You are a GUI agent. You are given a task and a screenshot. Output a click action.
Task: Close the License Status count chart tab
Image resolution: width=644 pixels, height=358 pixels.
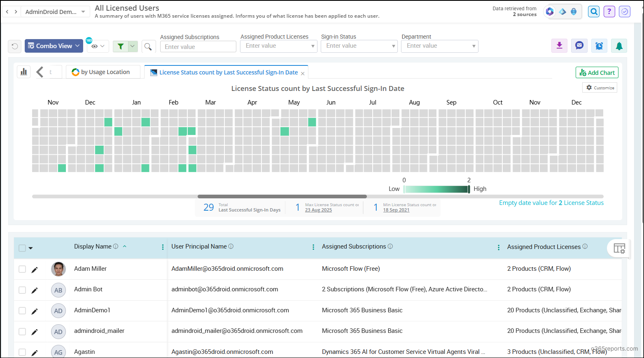(x=303, y=73)
